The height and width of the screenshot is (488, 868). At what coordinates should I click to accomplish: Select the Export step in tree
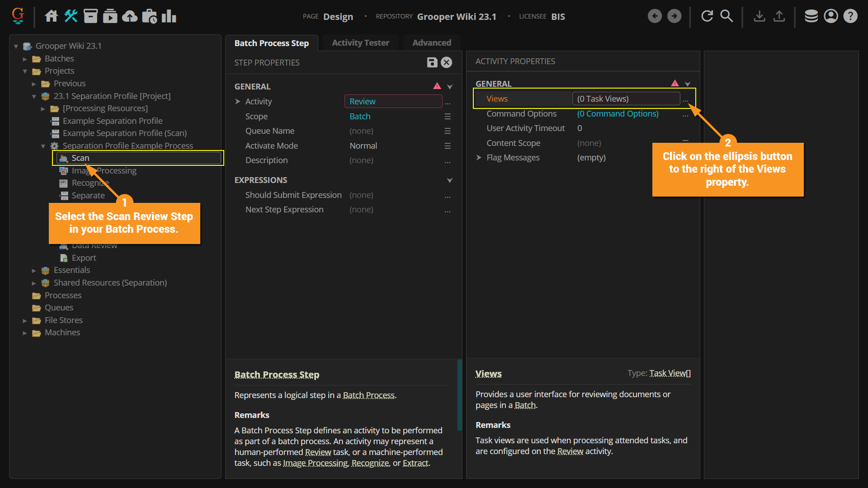tap(84, 258)
